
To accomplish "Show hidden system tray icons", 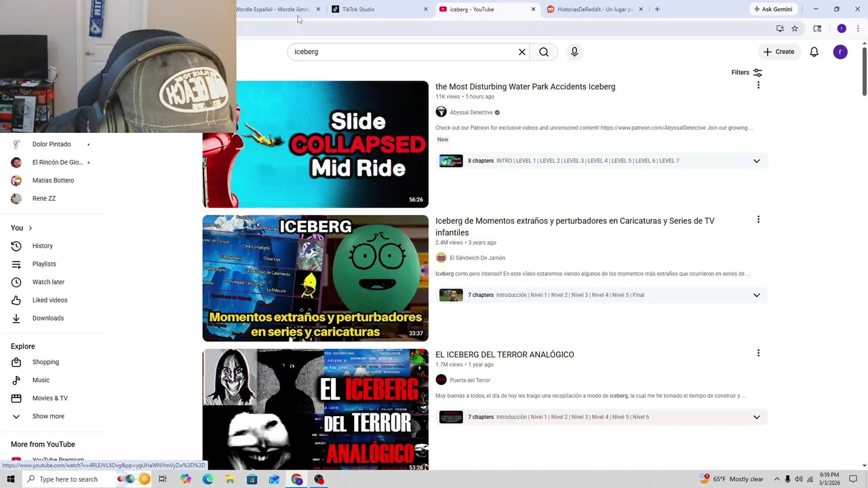I will (776, 479).
